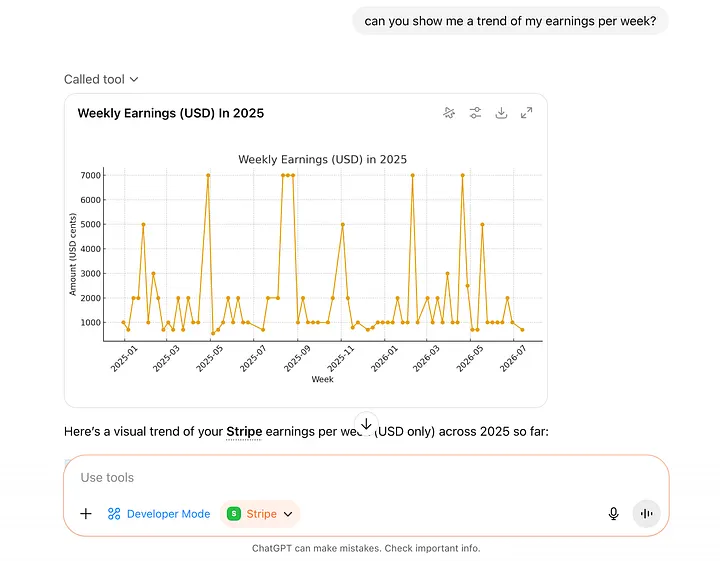The height and width of the screenshot is (561, 720).
Task: Click the chart card title heading
Action: click(171, 113)
